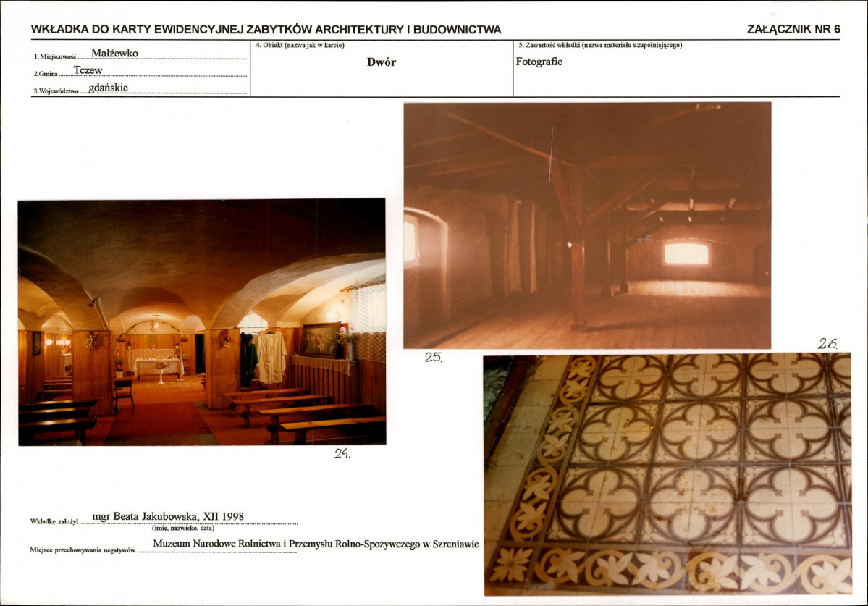The width and height of the screenshot is (868, 606).
Task: Click the 'gdańskie' województwo field
Action: [x=109, y=88]
